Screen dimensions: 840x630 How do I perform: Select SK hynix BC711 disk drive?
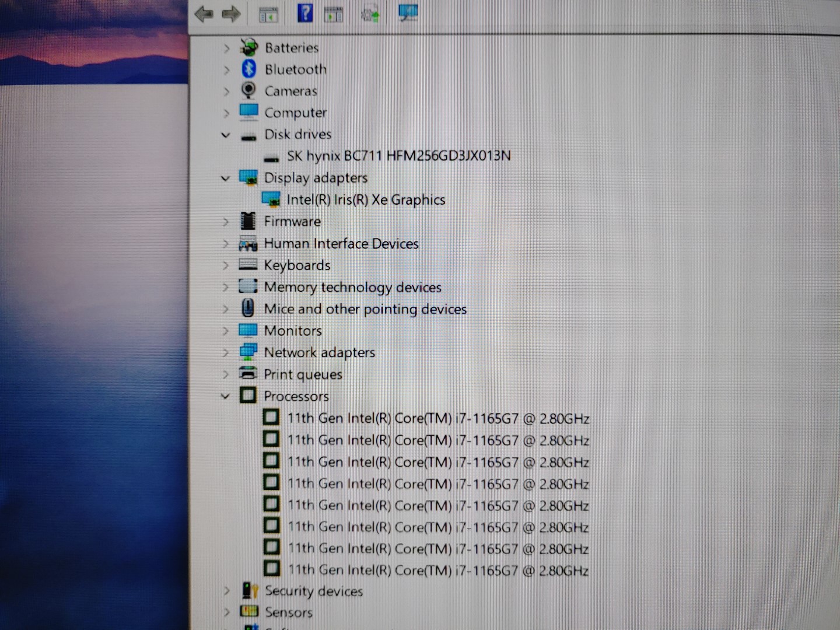(398, 156)
